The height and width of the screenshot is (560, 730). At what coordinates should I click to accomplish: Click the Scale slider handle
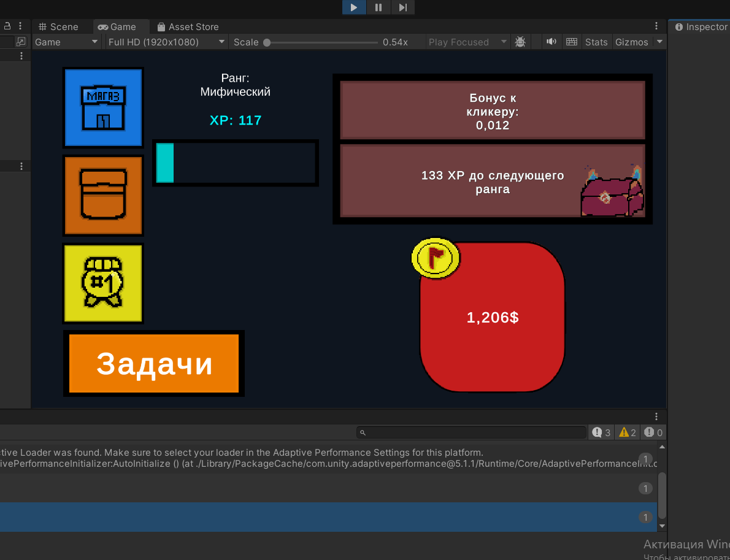point(267,42)
